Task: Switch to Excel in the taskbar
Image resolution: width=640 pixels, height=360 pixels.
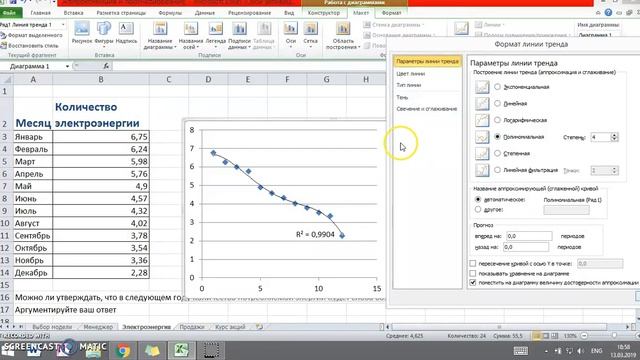Action: [x=181, y=351]
